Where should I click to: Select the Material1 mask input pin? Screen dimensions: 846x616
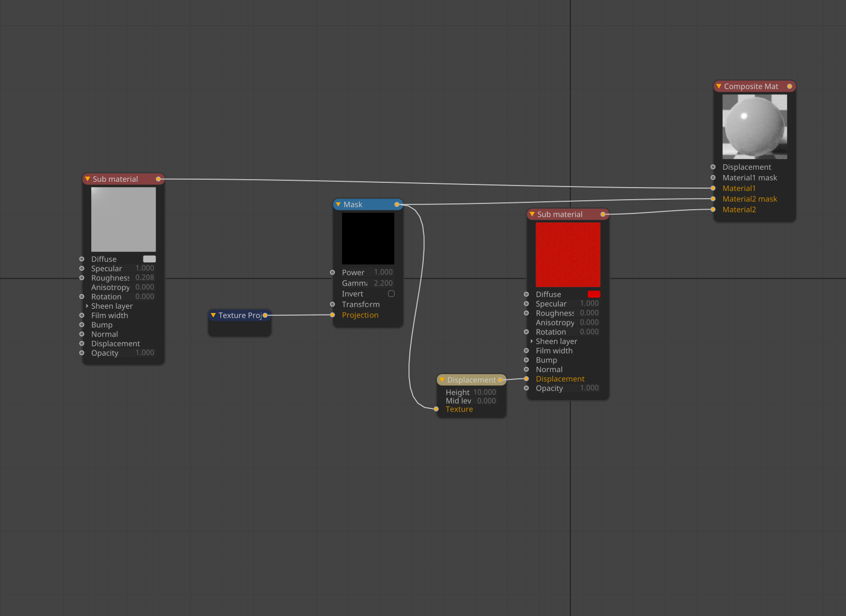tap(713, 178)
